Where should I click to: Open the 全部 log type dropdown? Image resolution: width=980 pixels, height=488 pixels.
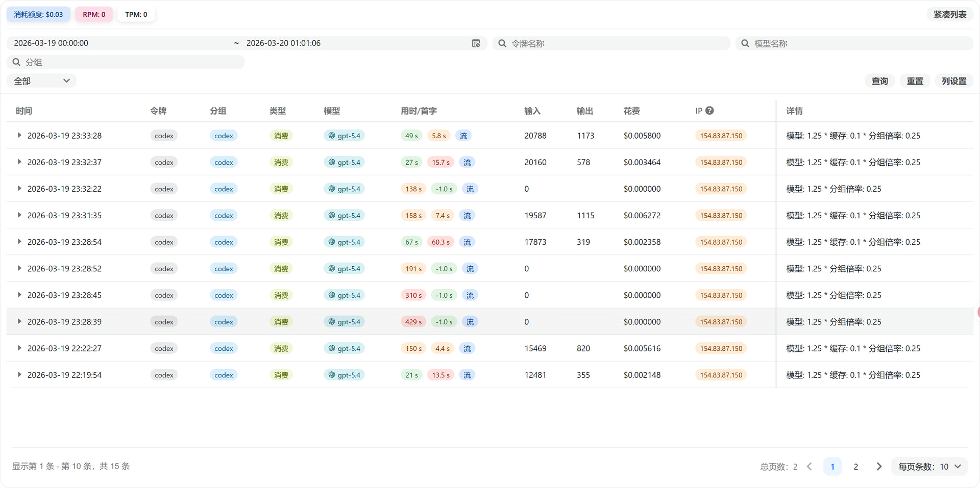[41, 81]
